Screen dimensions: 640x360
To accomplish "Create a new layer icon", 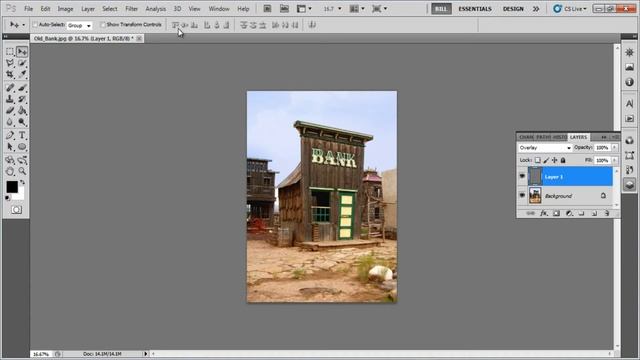I will [x=594, y=213].
